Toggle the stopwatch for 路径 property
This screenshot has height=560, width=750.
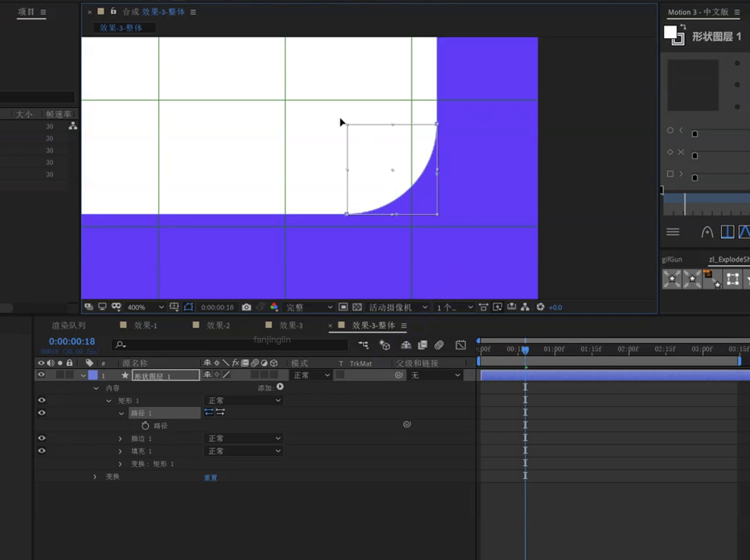click(145, 426)
